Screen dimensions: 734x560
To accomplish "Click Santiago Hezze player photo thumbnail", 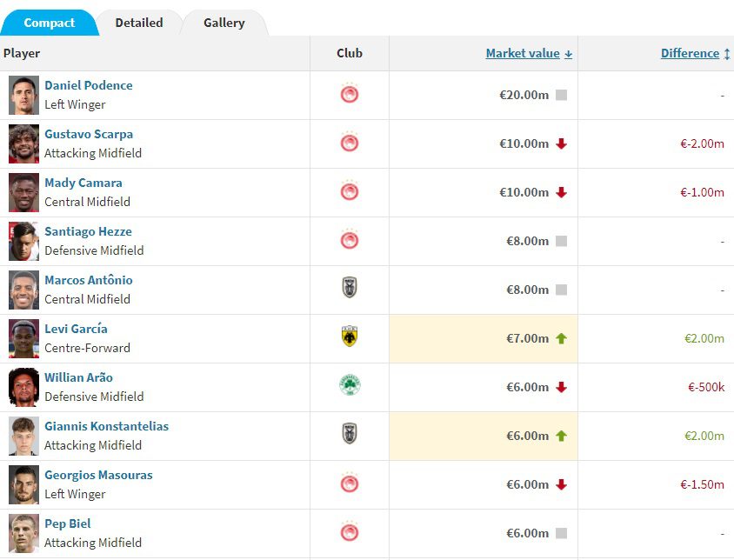I will click(24, 241).
